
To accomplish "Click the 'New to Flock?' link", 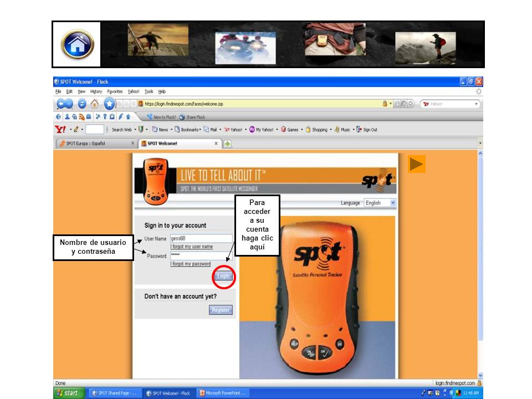I will (x=161, y=117).
